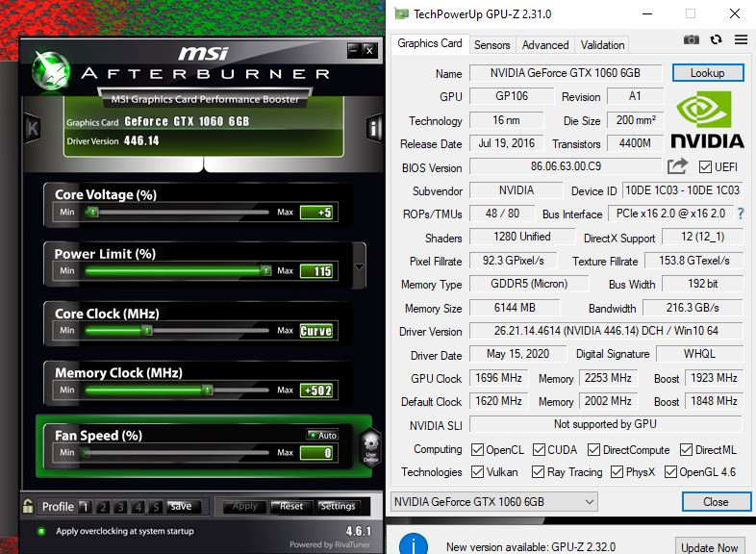Toggle the Afterburner profile lock icon
The width and height of the screenshot is (756, 554).
pos(28,506)
